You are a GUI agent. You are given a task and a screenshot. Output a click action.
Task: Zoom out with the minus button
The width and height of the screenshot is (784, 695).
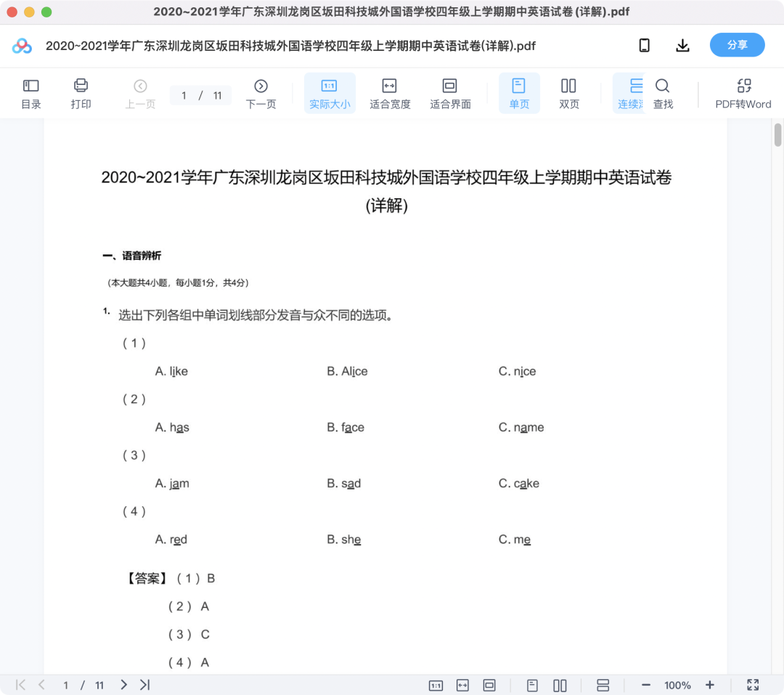(x=646, y=685)
